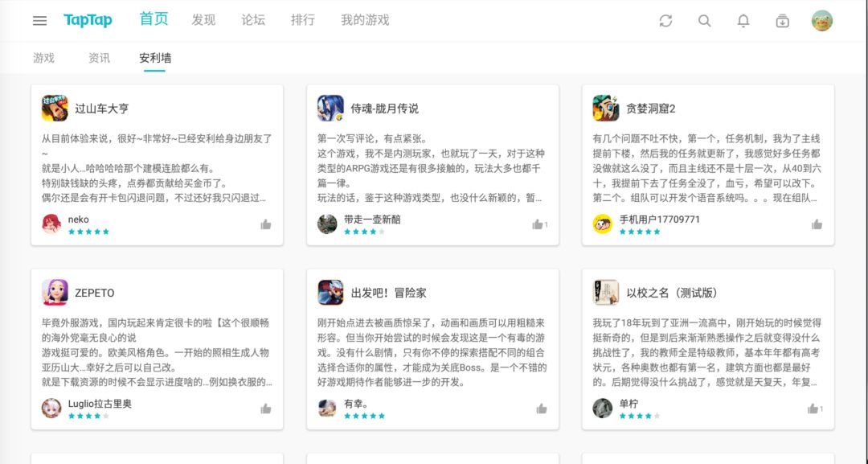This screenshot has height=464, width=868.
Task: Open 单柠's user avatar
Action: coord(602,408)
